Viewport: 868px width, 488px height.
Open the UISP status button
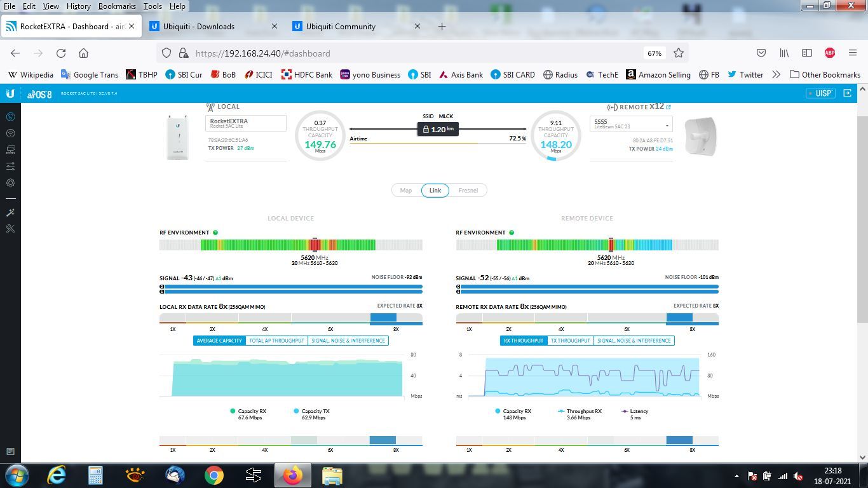pos(820,93)
